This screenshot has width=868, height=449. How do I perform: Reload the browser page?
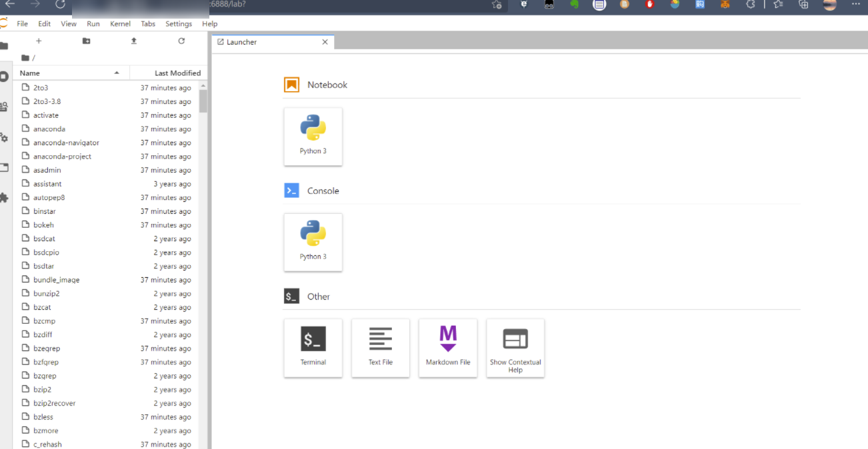point(60,5)
